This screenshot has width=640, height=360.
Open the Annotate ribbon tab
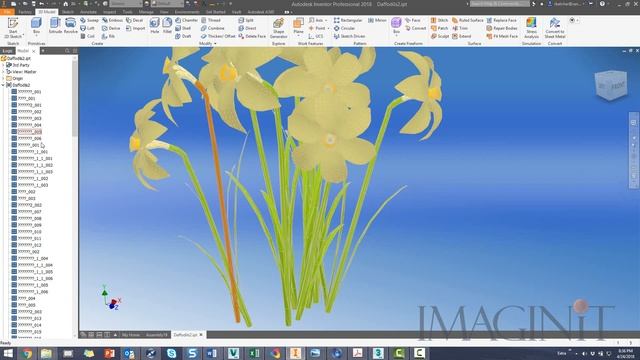[88, 12]
